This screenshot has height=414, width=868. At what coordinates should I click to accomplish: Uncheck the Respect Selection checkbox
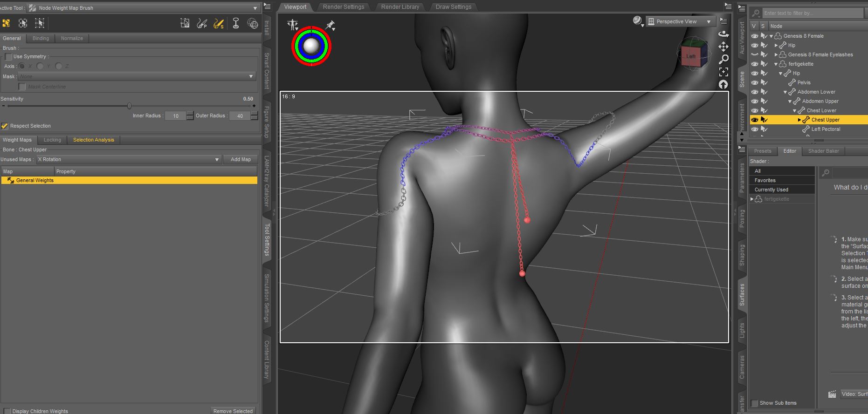point(5,126)
